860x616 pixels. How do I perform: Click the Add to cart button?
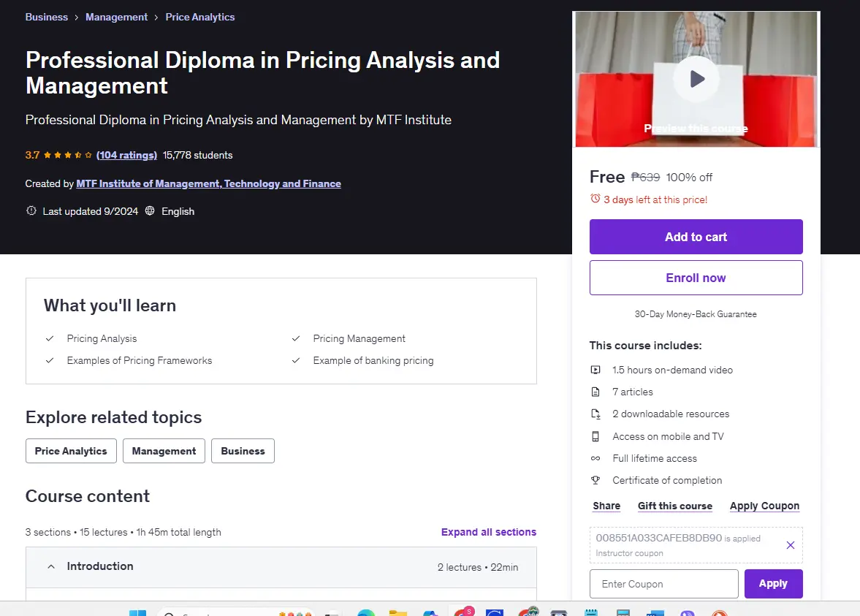696,237
